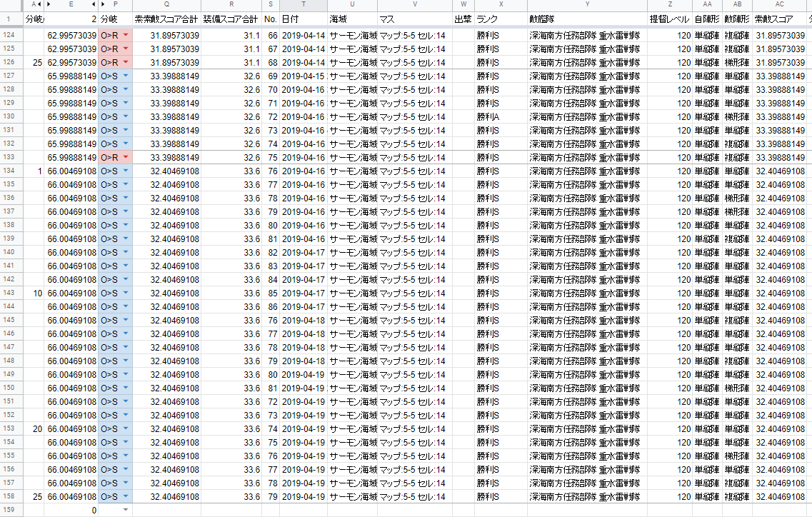Open the O>R dropdown in row 126

(x=125, y=62)
